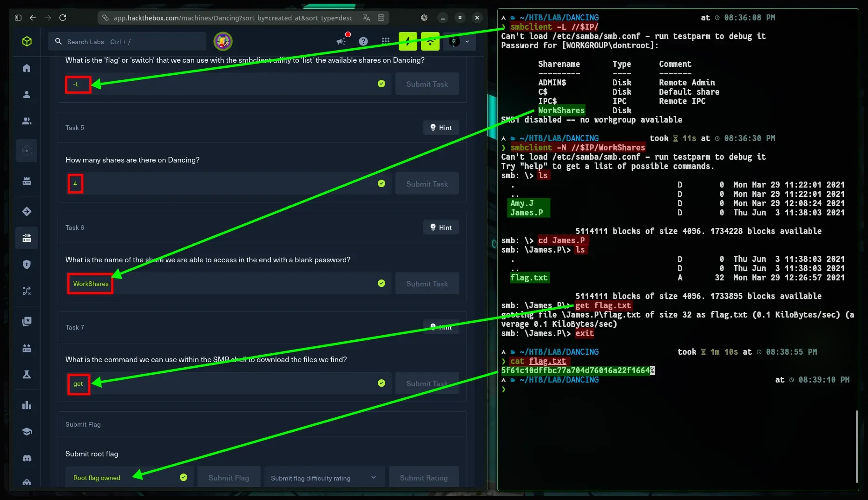Click the site info icon in address bar
Image resolution: width=868 pixels, height=500 pixels.
tap(105, 18)
